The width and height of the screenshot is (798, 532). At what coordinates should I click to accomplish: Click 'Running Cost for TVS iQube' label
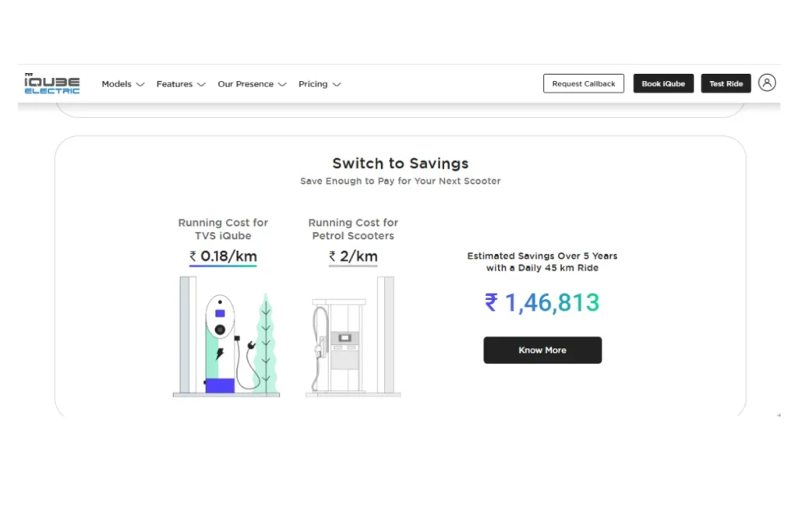pyautogui.click(x=223, y=229)
